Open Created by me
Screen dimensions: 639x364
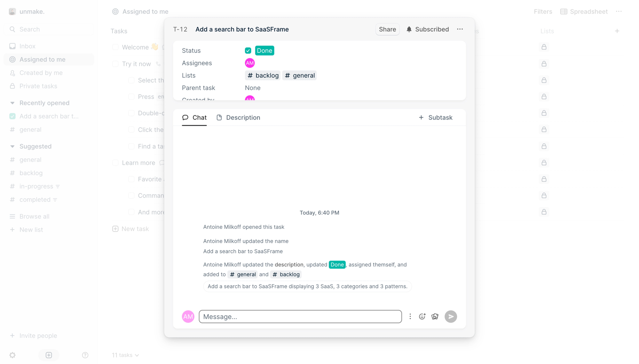pyautogui.click(x=49, y=73)
